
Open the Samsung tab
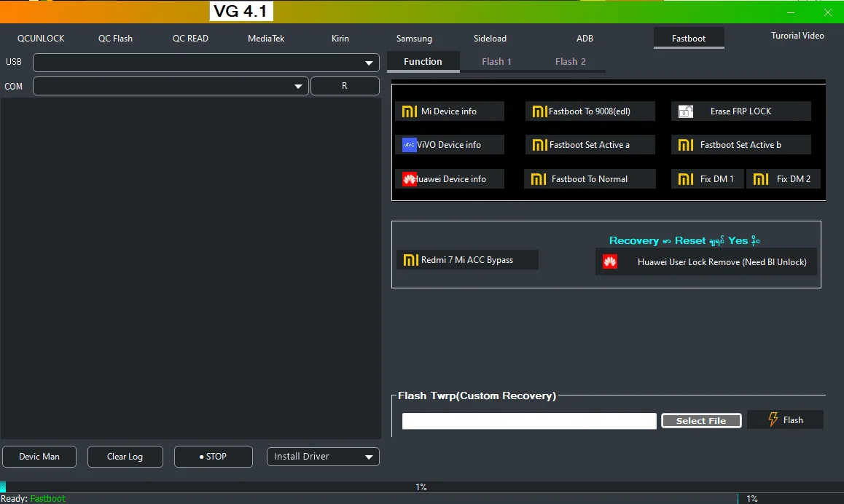tap(414, 38)
